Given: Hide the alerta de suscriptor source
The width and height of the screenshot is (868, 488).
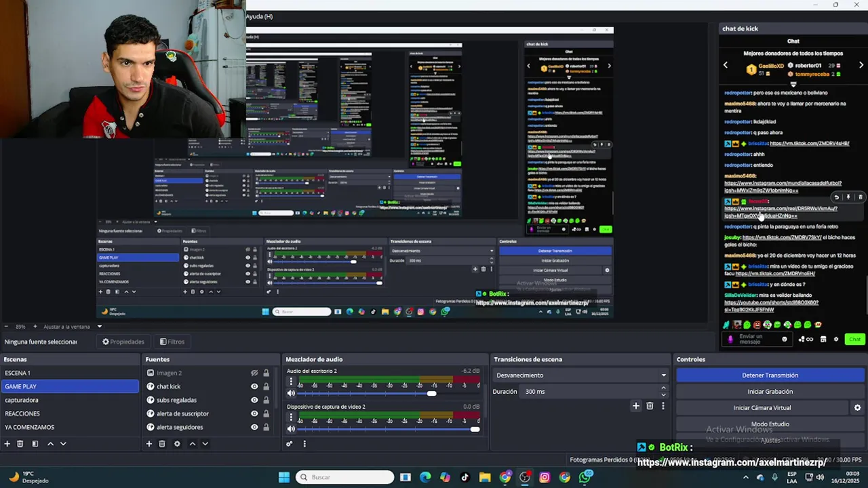Looking at the screenshot, I should (x=254, y=413).
